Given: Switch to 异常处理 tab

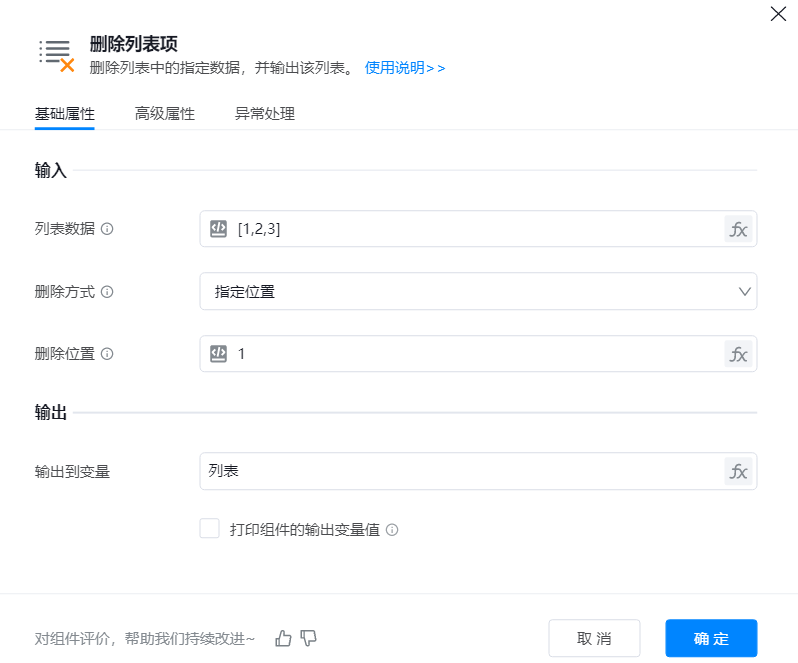Looking at the screenshot, I should click(265, 114).
